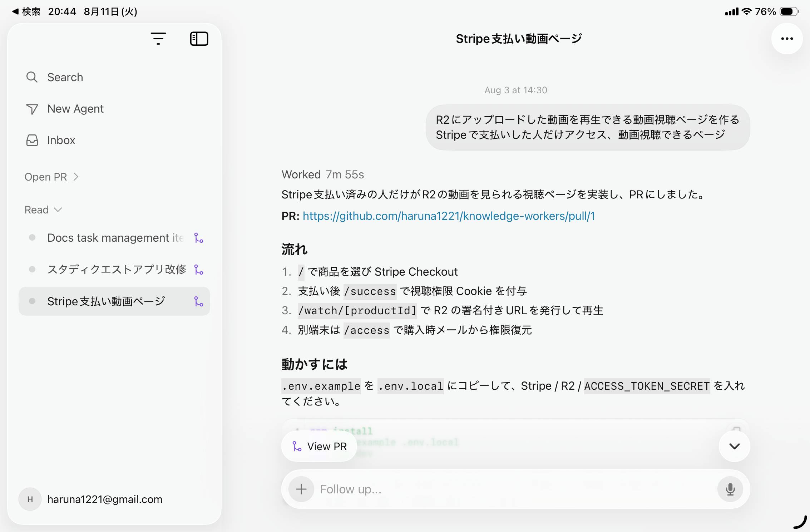The width and height of the screenshot is (810, 532).
Task: Click the 流れ heading
Action: (294, 249)
